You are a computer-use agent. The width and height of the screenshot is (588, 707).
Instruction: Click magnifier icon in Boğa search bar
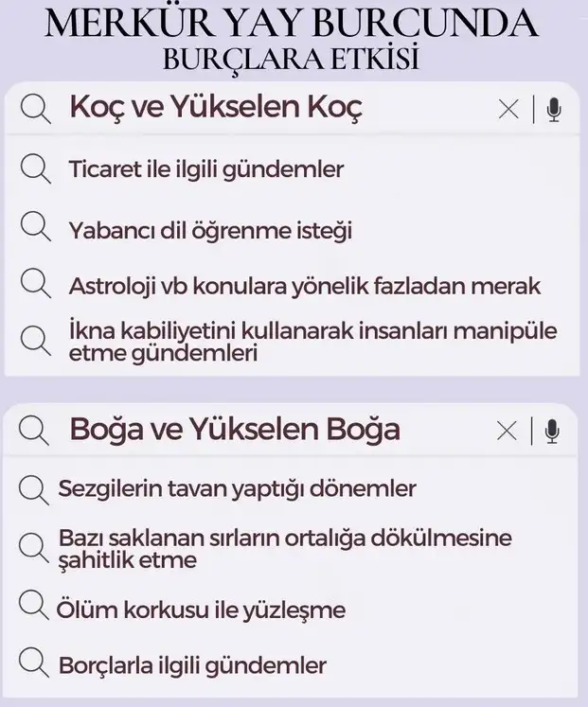34,431
